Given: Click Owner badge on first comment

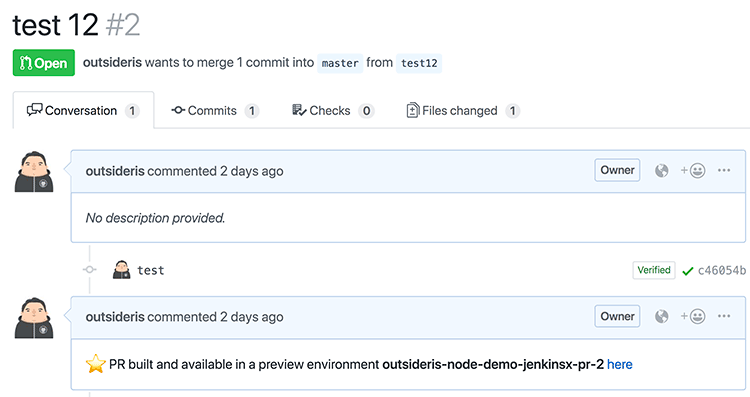Looking at the screenshot, I should [617, 170].
